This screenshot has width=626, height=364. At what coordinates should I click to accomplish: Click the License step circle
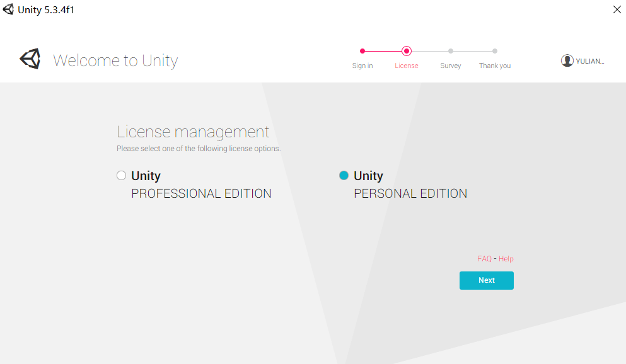pos(407,51)
